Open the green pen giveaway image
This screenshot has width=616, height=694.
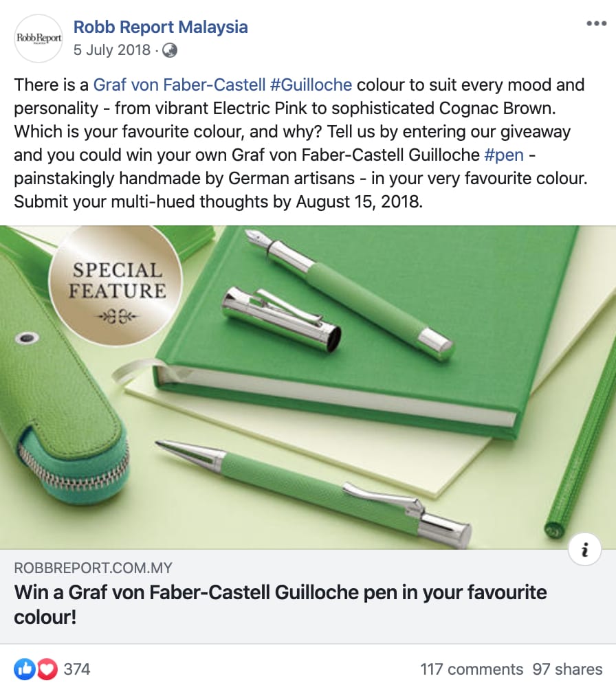(x=308, y=388)
